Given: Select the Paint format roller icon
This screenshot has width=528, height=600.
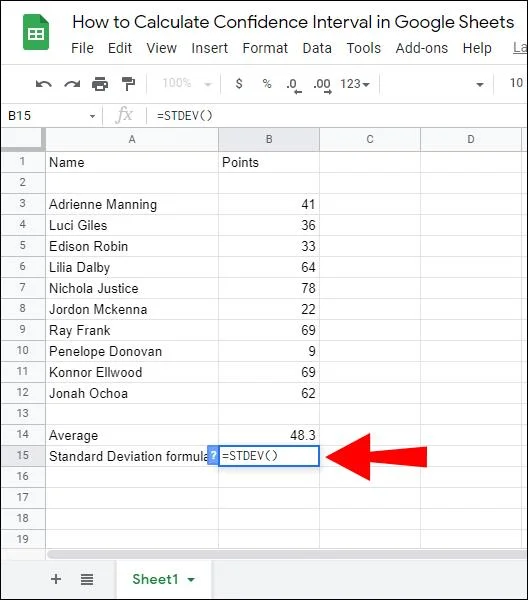Looking at the screenshot, I should [x=128, y=84].
